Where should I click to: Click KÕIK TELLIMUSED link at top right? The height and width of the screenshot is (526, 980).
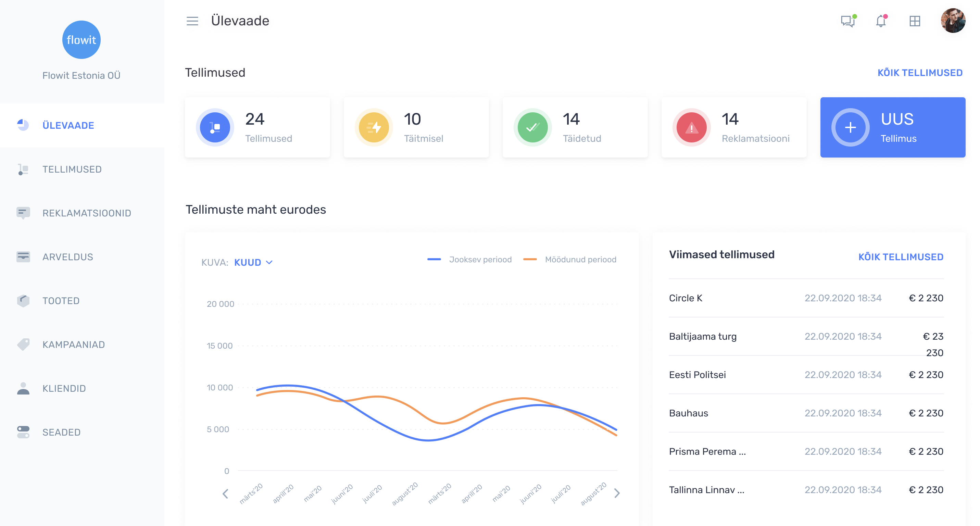pyautogui.click(x=920, y=73)
